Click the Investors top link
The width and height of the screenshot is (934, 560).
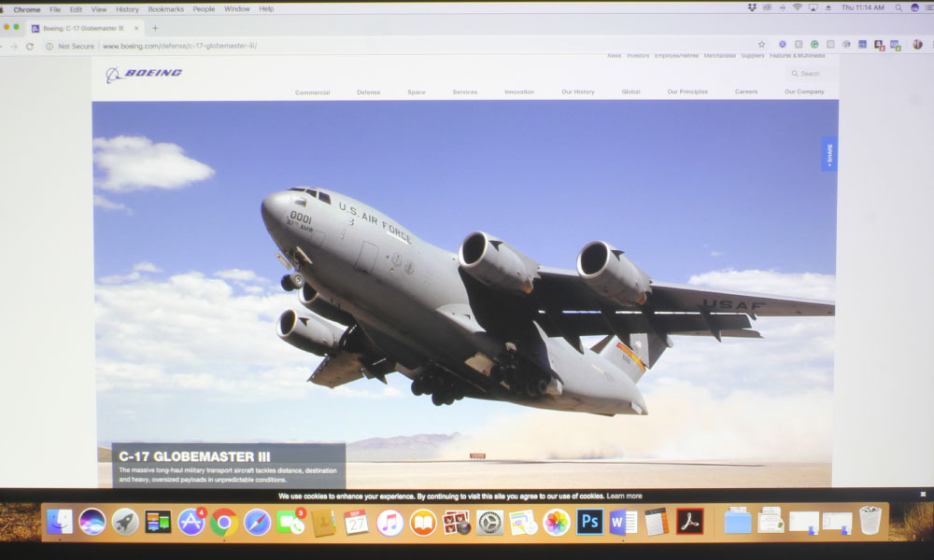point(638,56)
